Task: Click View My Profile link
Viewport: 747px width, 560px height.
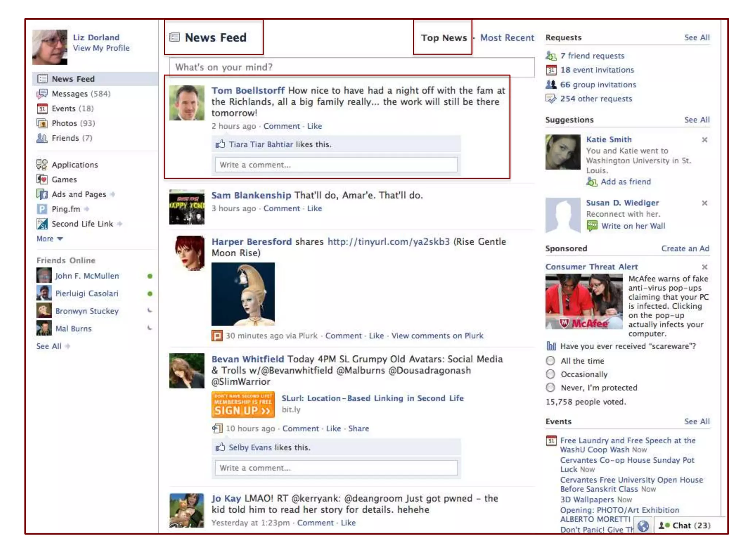Action: (x=101, y=48)
